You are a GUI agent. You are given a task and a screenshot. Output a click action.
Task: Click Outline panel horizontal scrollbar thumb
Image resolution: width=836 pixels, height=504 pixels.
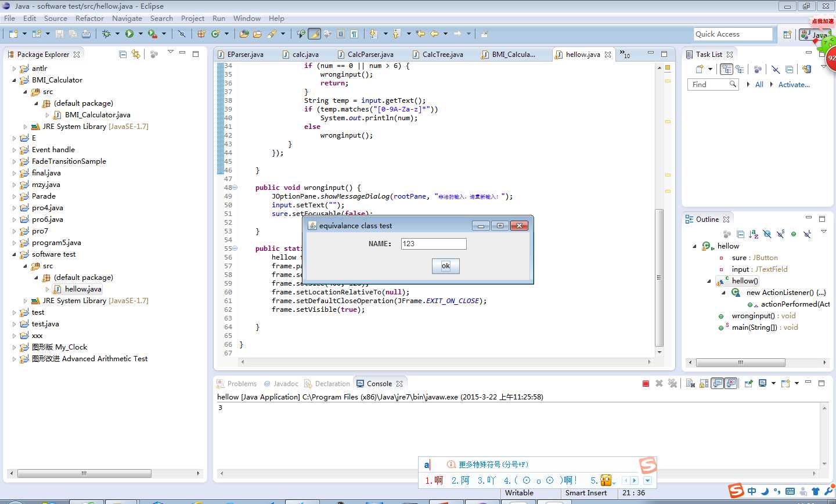pos(741,362)
